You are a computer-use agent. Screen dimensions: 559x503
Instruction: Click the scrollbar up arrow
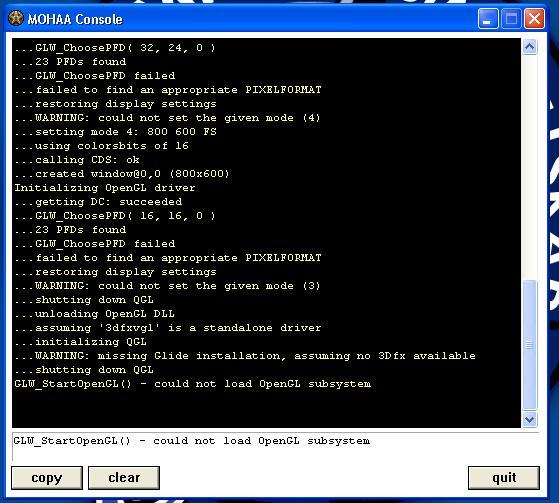click(530, 47)
